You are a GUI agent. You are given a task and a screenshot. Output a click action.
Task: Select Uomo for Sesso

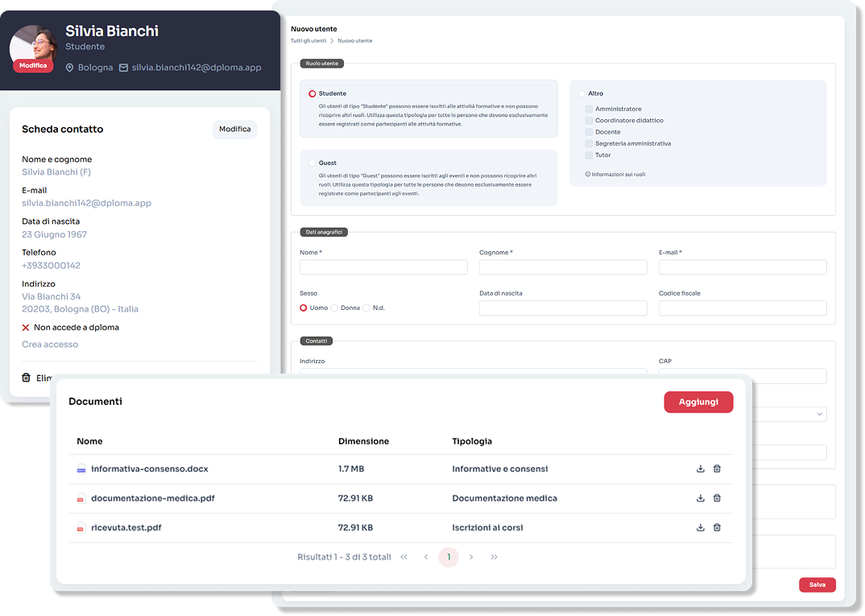[x=304, y=308]
